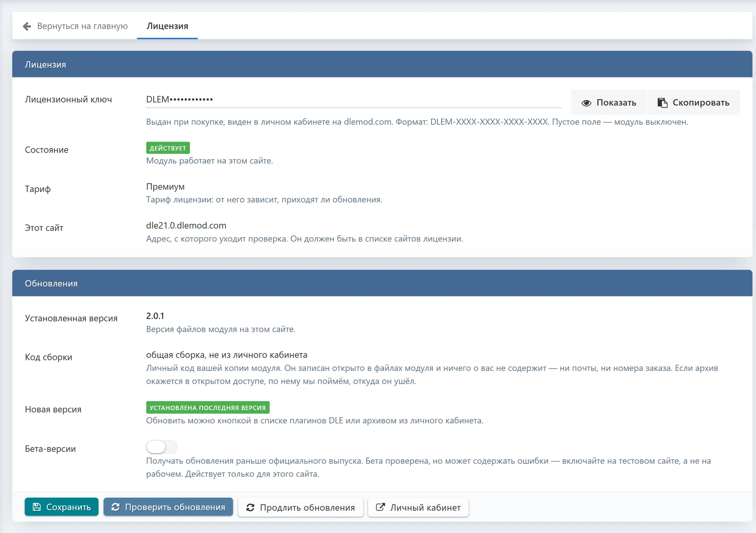Click the Скопировать button label
The width and height of the screenshot is (756, 533).
[701, 103]
